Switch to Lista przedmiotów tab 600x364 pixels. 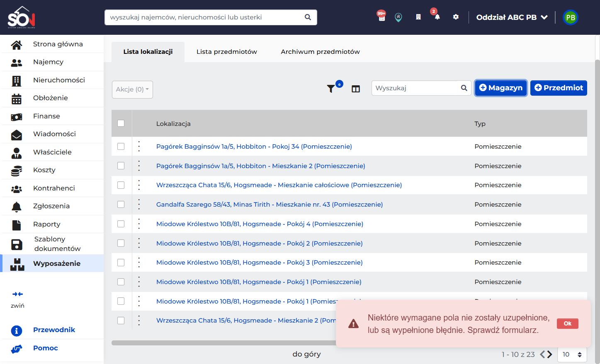227,52
